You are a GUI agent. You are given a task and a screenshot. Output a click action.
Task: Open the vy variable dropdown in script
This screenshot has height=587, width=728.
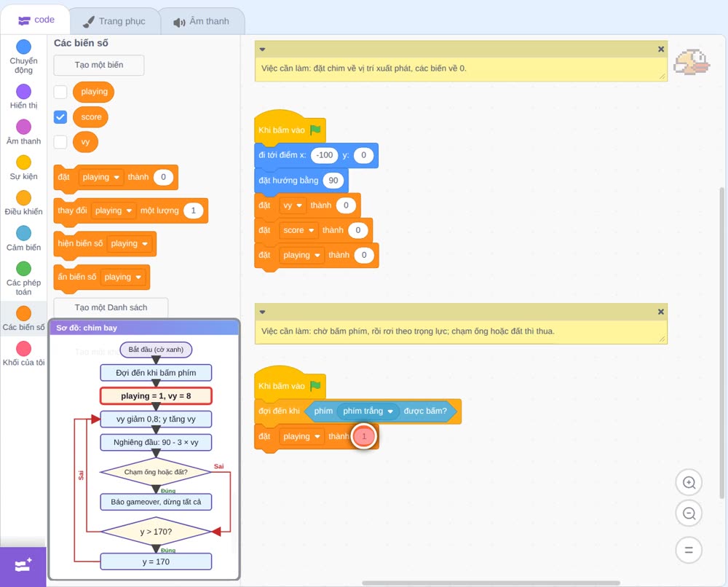tap(293, 205)
